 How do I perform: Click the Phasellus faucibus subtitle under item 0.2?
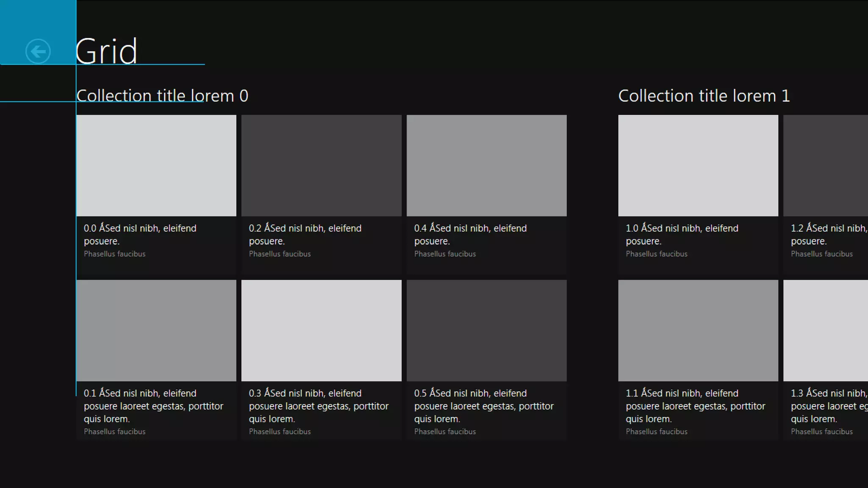click(x=280, y=254)
